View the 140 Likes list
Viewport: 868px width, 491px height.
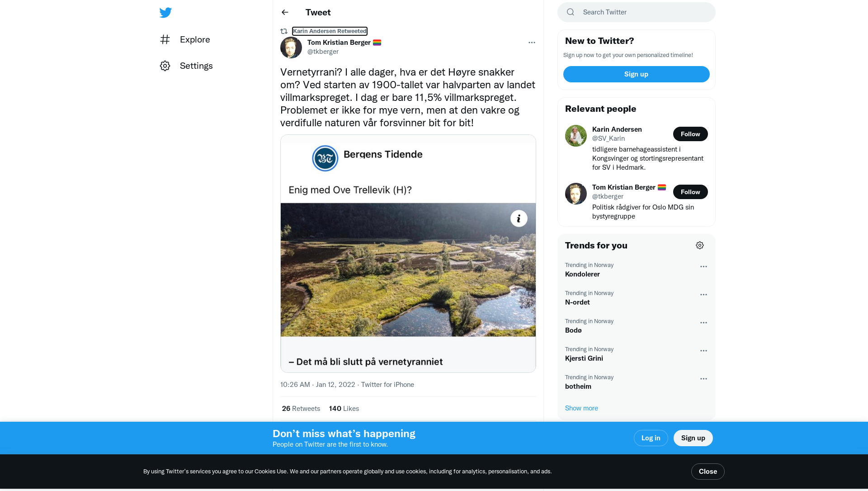344,409
